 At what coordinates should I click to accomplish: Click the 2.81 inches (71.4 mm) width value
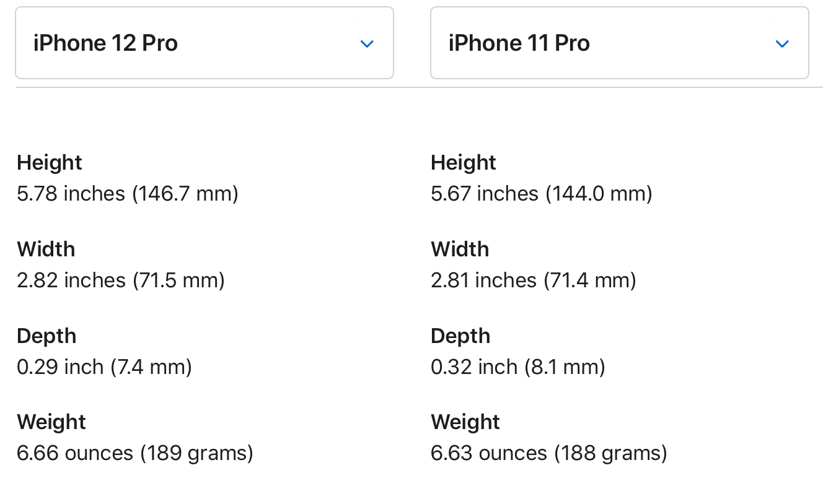(x=534, y=280)
